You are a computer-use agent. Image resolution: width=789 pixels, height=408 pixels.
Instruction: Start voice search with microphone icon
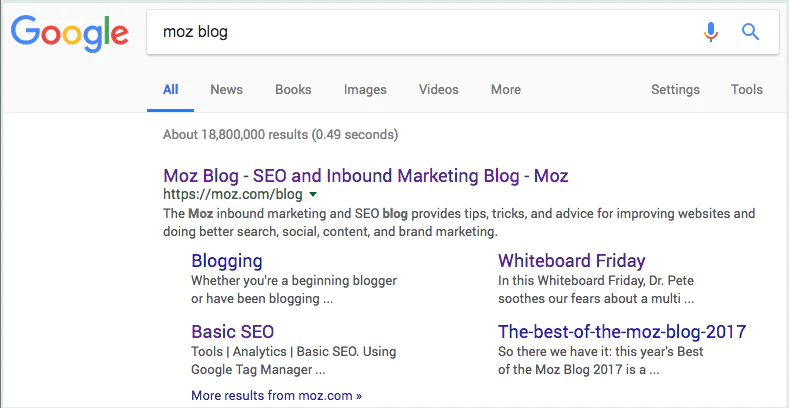point(711,32)
